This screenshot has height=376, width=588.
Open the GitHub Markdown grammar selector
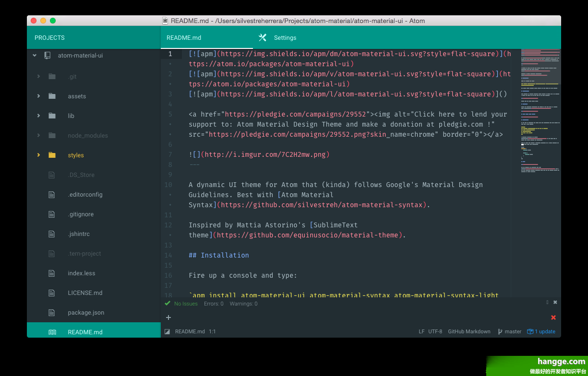469,331
